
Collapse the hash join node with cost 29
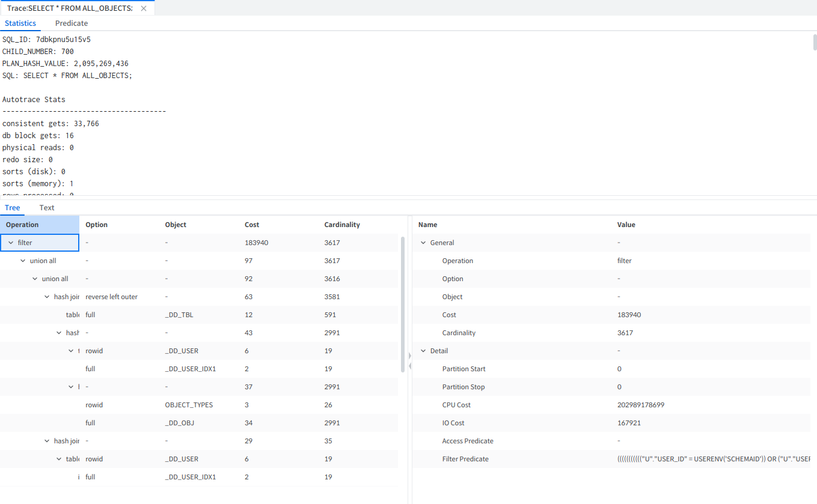point(47,441)
